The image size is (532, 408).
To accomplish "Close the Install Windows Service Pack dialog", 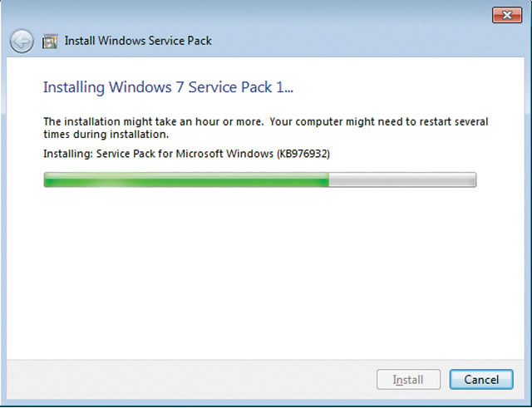I will click(507, 15).
